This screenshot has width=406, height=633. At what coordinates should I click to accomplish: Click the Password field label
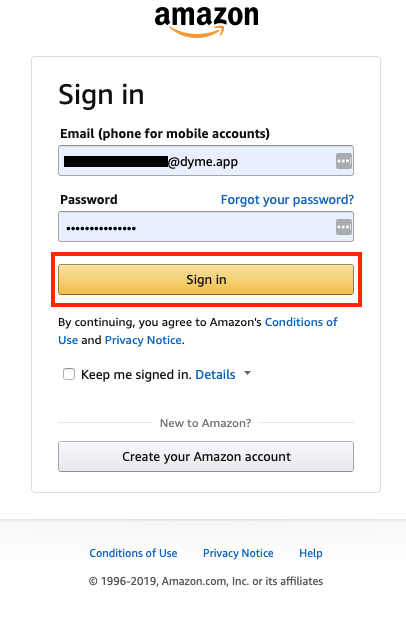[x=89, y=199]
